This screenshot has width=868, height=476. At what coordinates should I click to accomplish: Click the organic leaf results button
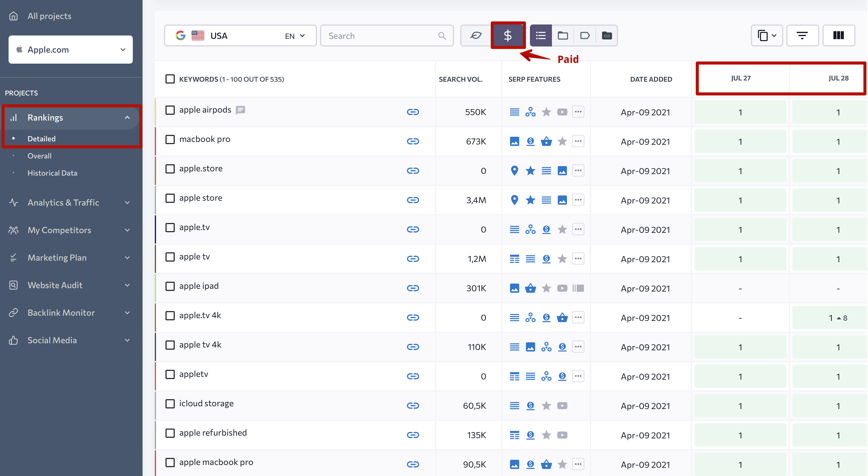coord(476,35)
